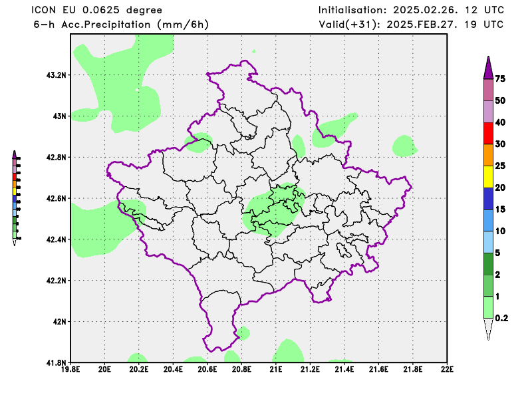Click the "Valid(+31): 2025.FEB.27. 19 UTC" text
532x411 pixels.
pos(411,25)
